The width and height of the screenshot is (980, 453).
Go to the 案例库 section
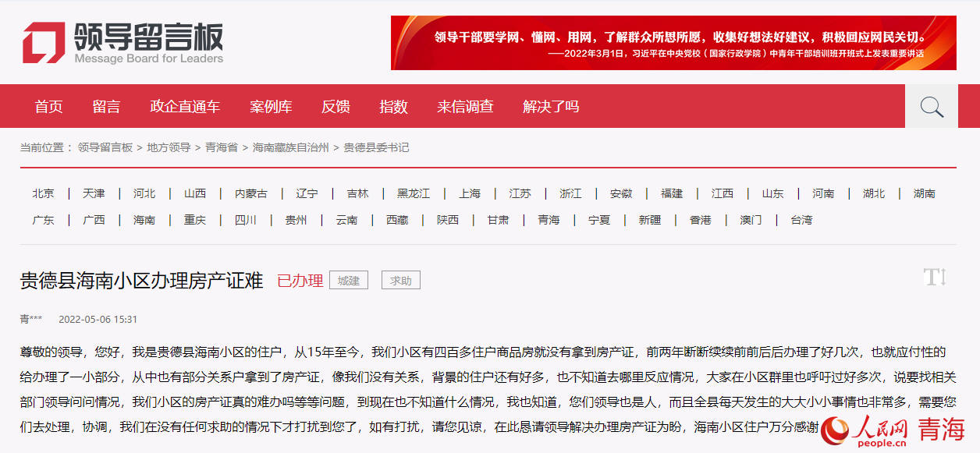pyautogui.click(x=271, y=107)
